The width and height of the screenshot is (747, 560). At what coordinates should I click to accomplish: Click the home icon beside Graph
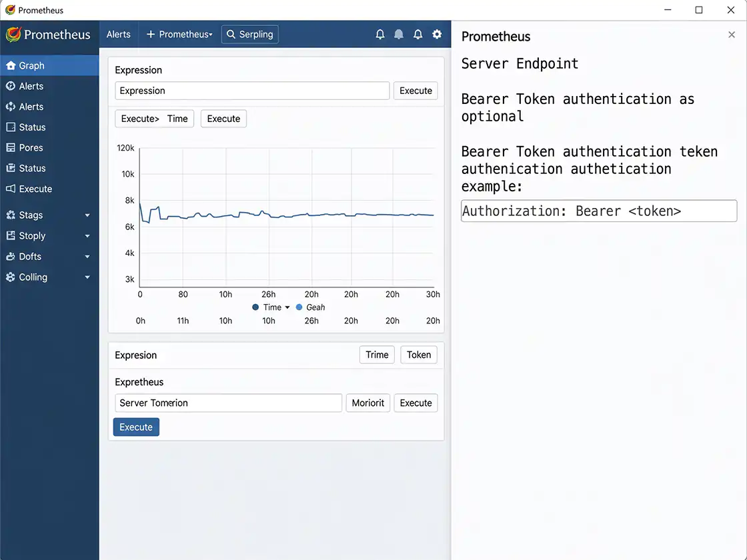[11, 66]
